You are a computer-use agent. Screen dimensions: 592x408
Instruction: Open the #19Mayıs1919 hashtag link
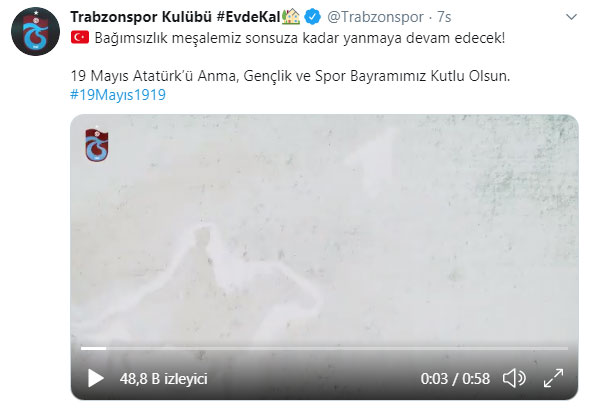pos(118,94)
